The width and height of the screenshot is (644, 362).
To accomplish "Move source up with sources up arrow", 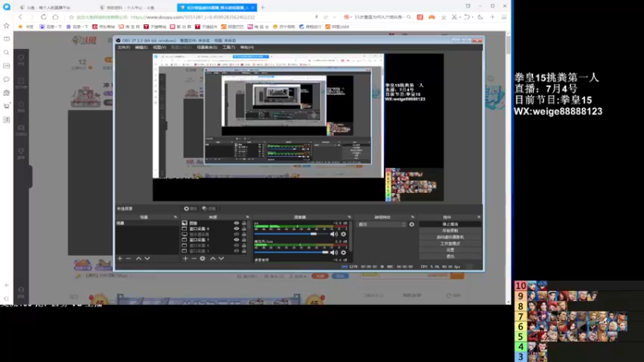I will [x=213, y=258].
